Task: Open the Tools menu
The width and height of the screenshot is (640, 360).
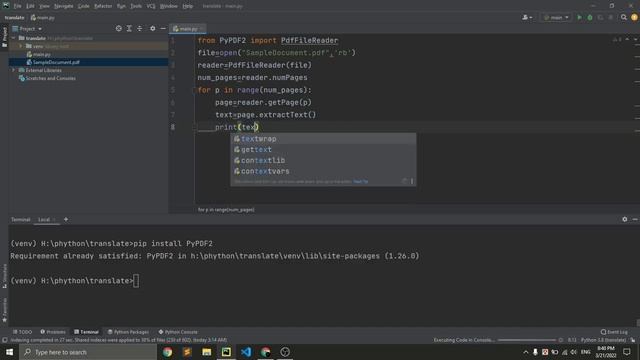Action: [136, 6]
